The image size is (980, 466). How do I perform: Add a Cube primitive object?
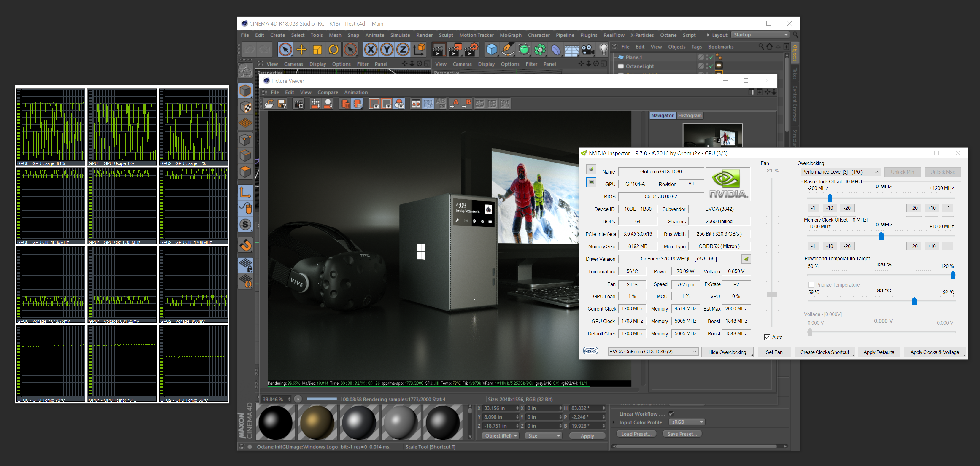492,50
